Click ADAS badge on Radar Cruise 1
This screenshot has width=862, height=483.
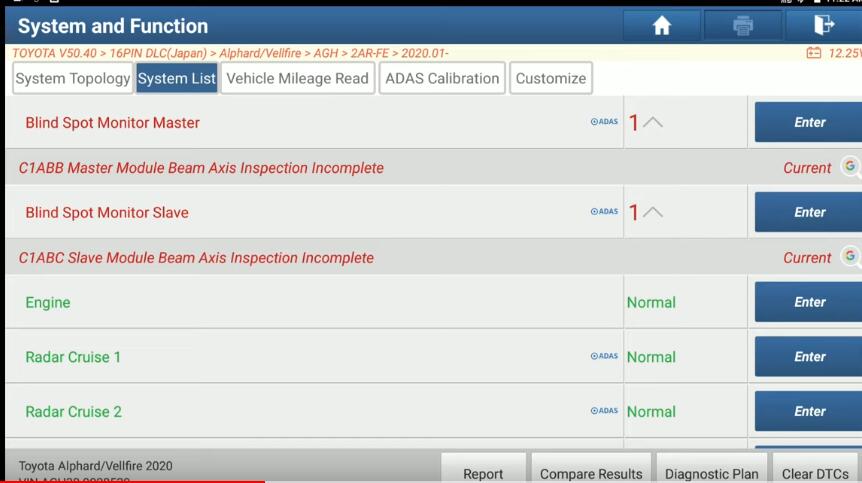coord(604,356)
